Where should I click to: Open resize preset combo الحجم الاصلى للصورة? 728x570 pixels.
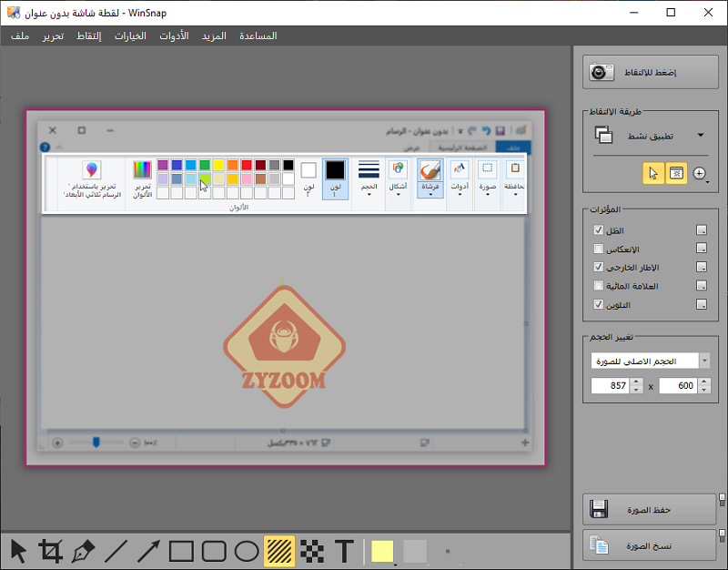[x=650, y=361]
